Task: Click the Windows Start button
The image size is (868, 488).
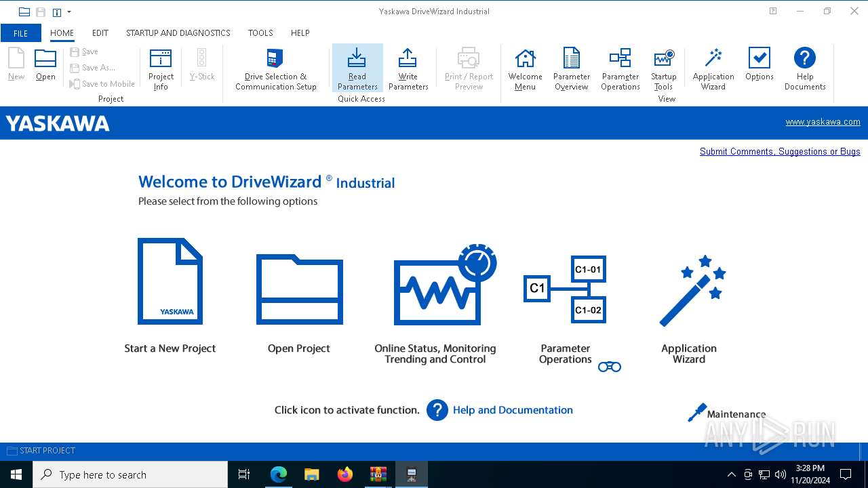Action: point(16,474)
